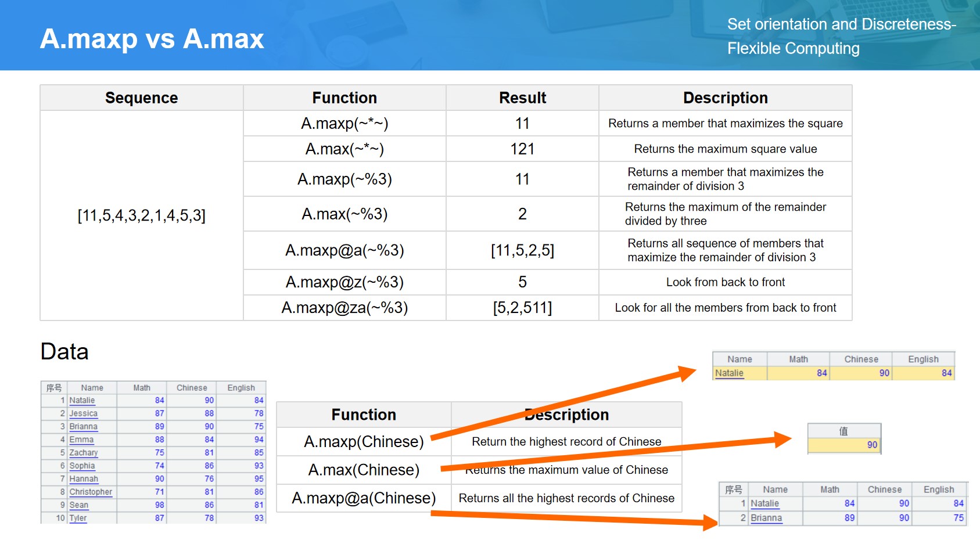Click the Jessica name link in the data table
This screenshot has width=980, height=551.
[x=83, y=413]
